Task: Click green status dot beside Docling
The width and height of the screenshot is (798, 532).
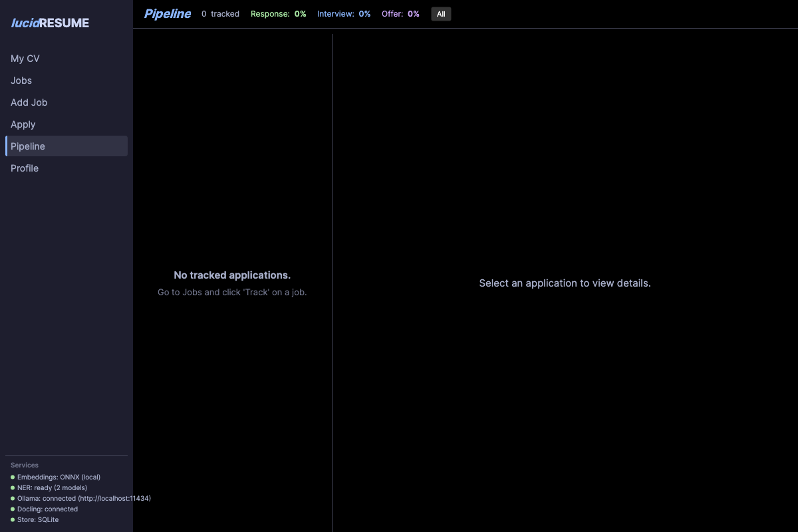Action: coord(13,509)
